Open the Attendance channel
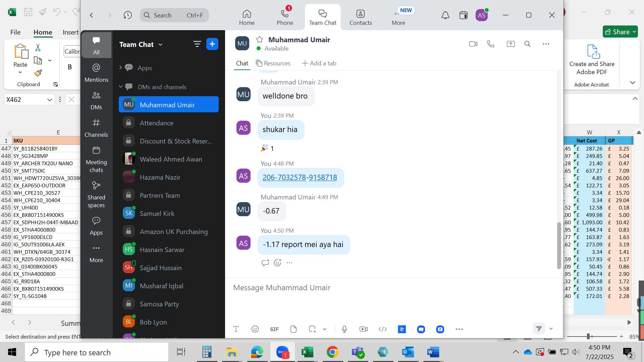644x362 pixels. [x=169, y=123]
